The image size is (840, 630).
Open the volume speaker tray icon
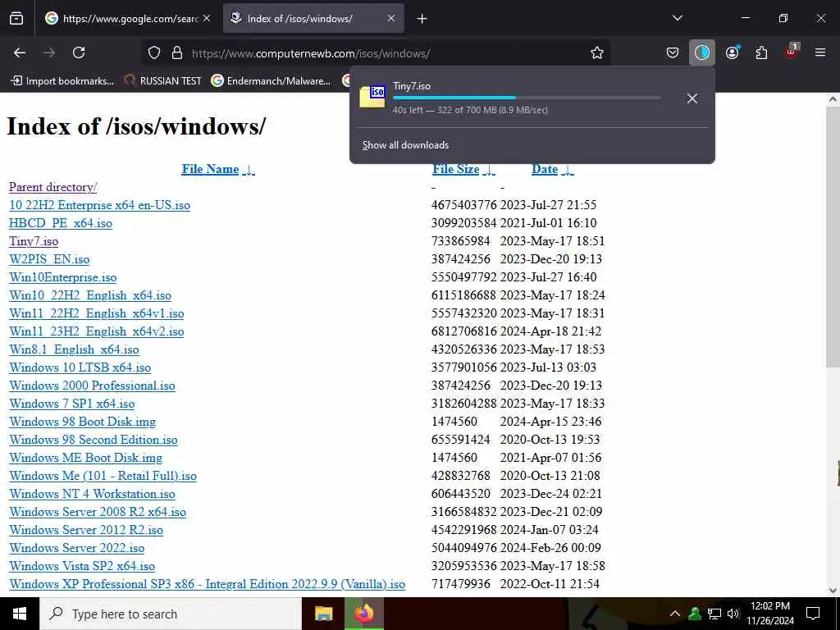point(733,614)
